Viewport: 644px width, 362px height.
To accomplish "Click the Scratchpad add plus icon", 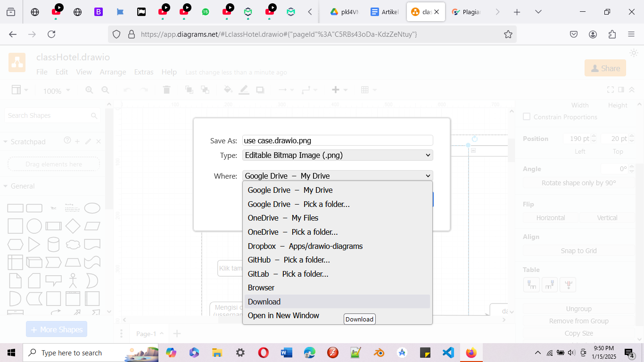I will pyautogui.click(x=78, y=141).
